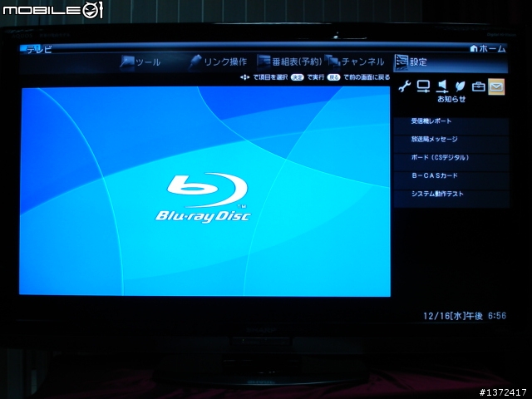Screen dimensions: 532x399
Task: Click the 12/16[水]午後 6:56 clock text
Action: point(465,316)
